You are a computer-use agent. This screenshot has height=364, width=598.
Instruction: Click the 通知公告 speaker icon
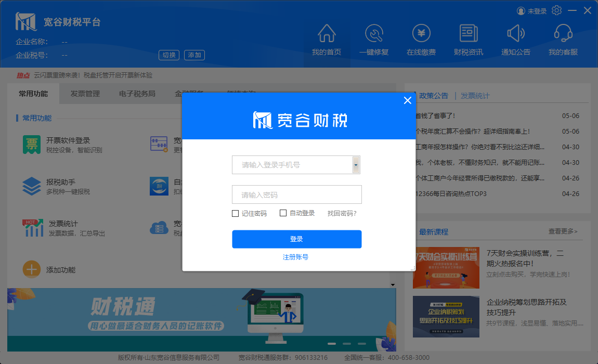coord(516,34)
